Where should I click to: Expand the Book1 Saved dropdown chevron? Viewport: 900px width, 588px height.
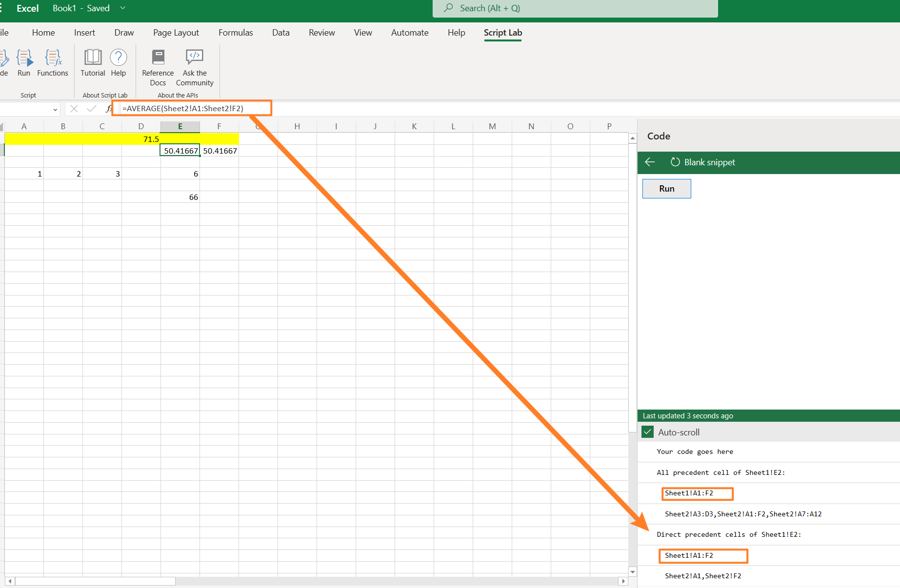click(x=122, y=8)
